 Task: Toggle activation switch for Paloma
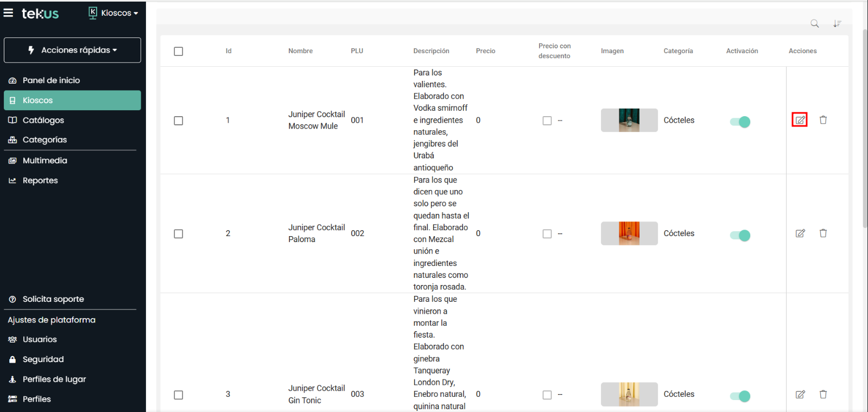click(740, 235)
